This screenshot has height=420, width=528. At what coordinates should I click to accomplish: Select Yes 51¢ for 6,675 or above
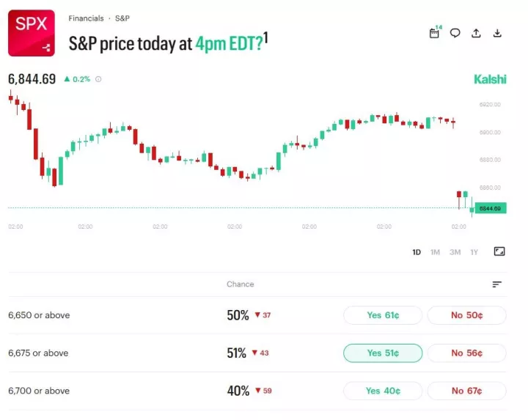click(383, 353)
